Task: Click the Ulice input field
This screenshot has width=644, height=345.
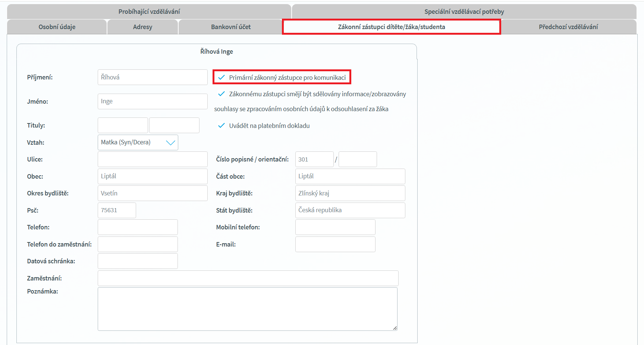Action: click(x=152, y=159)
